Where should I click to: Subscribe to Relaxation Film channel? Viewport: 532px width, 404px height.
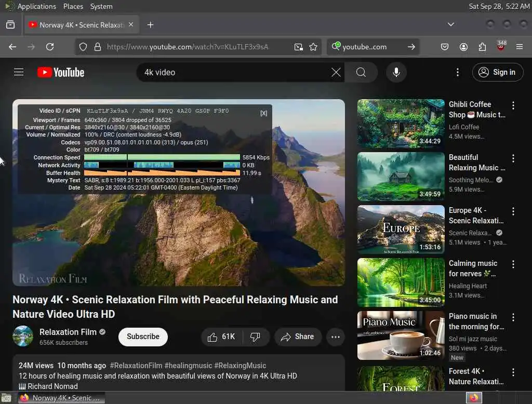click(x=143, y=336)
